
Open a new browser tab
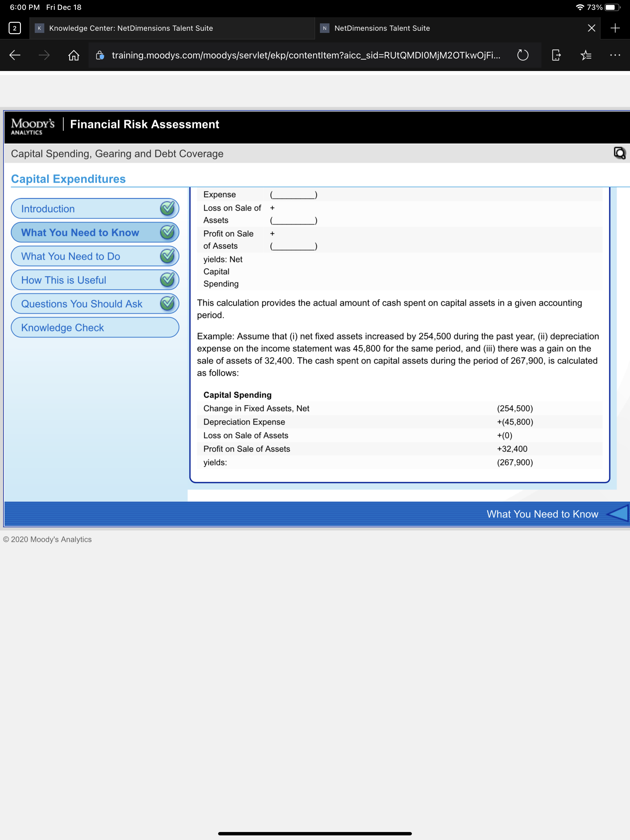coord(615,28)
